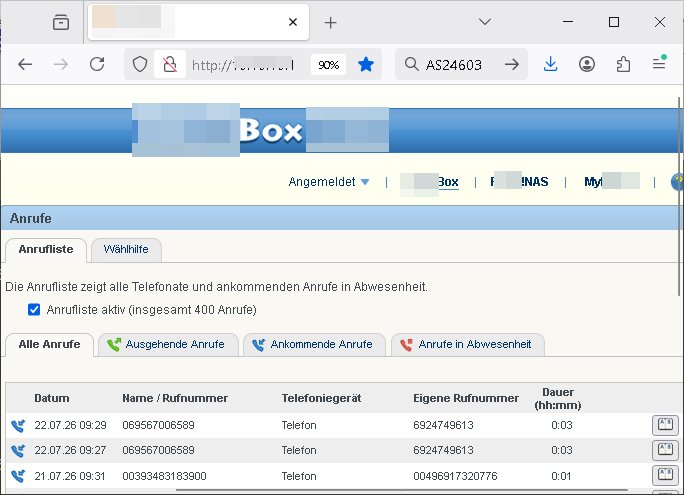Add 21.07.26 09:31 caller to phonebook
The image size is (684, 495).
coord(665,475)
